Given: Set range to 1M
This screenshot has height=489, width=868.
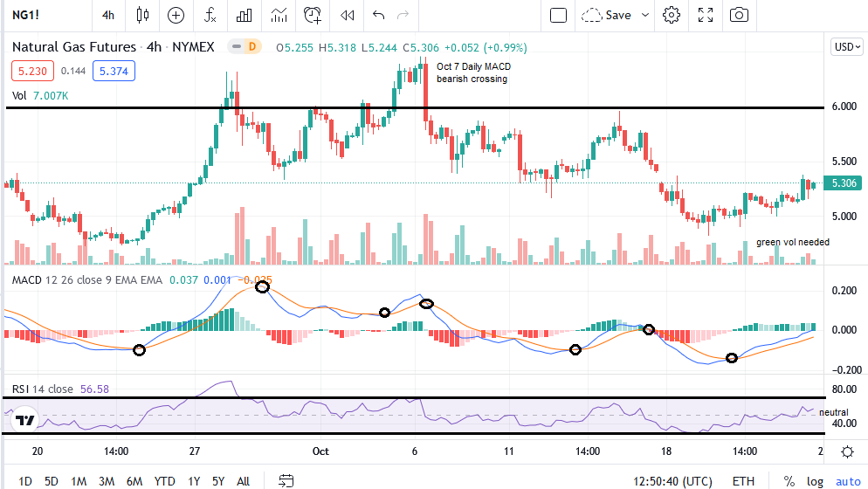Looking at the screenshot, I should [x=79, y=480].
